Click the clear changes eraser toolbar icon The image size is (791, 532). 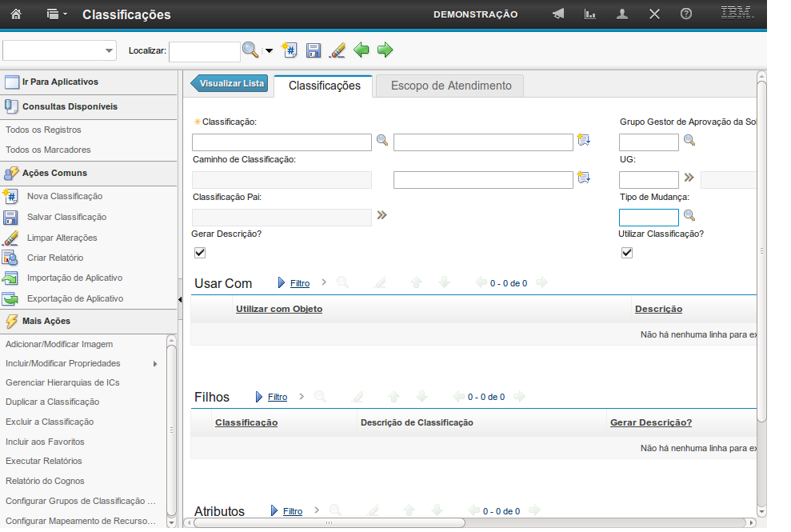tap(338, 50)
